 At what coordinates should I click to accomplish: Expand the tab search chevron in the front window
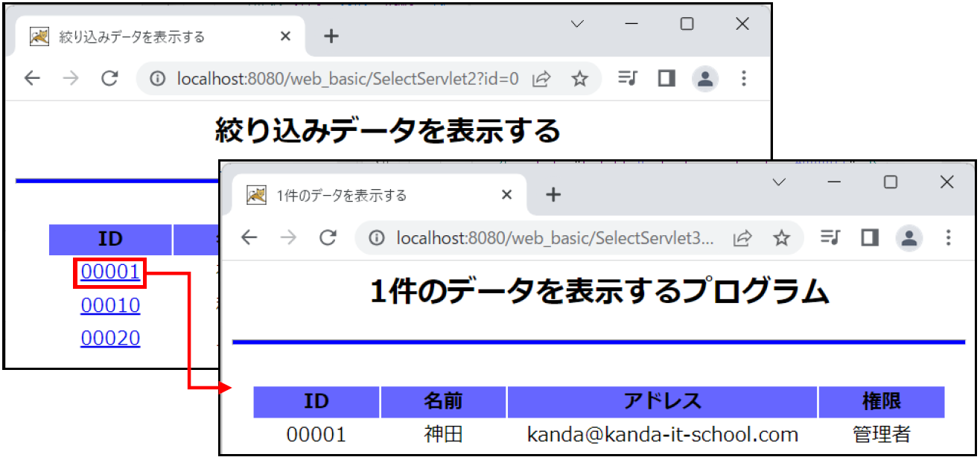780,182
